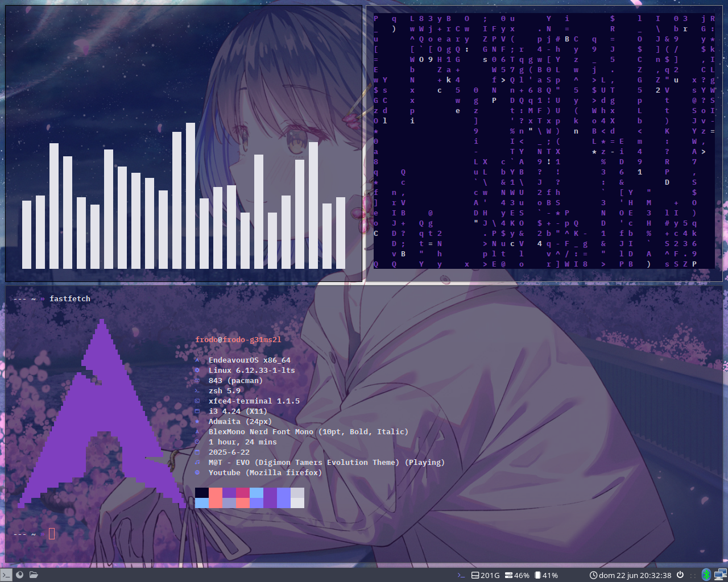Image resolution: width=728 pixels, height=582 pixels.
Task: Click the Bluetooth tray icon
Action: 706,575
